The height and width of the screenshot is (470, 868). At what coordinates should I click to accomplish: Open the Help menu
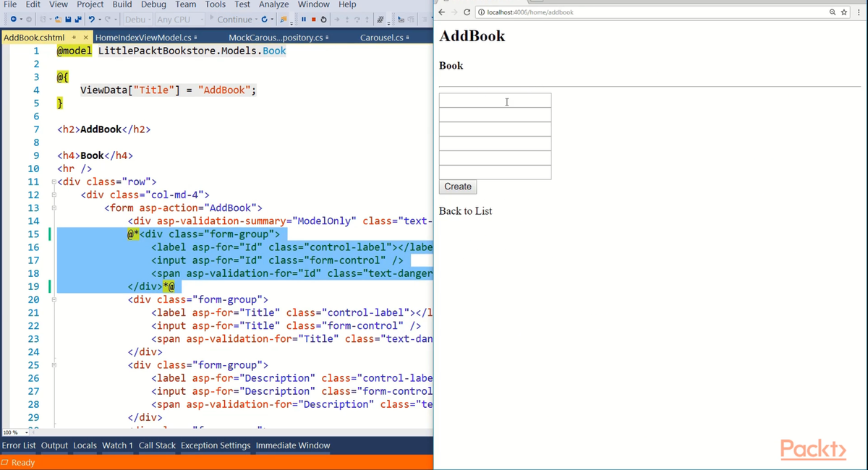[347, 4]
